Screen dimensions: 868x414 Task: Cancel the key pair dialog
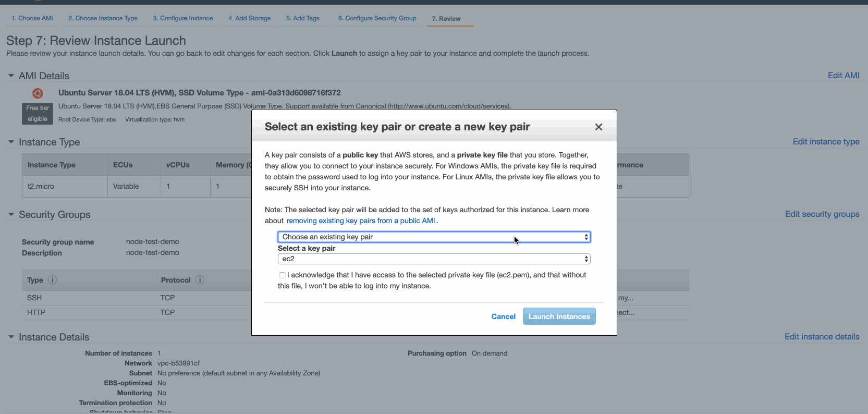click(503, 316)
